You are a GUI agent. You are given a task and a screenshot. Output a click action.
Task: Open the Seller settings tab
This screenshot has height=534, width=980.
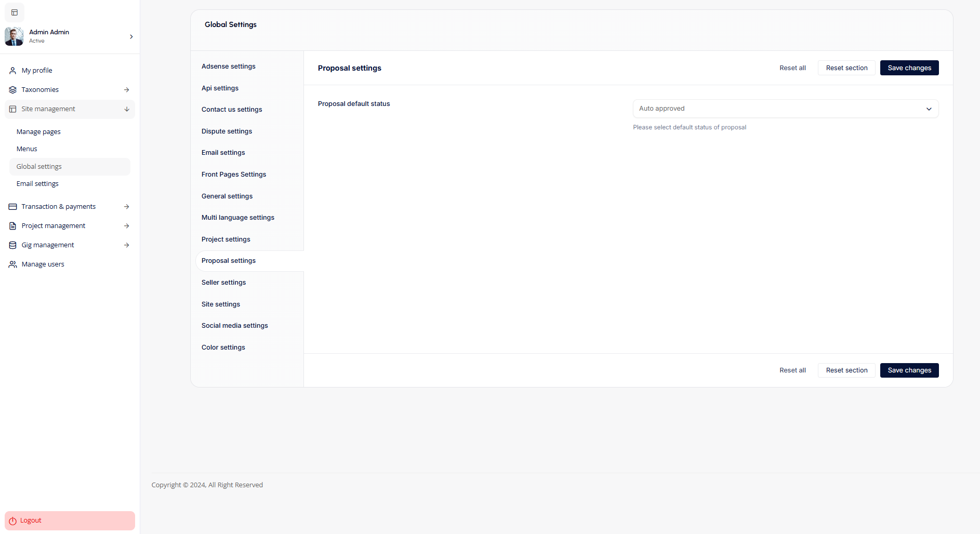pos(224,283)
